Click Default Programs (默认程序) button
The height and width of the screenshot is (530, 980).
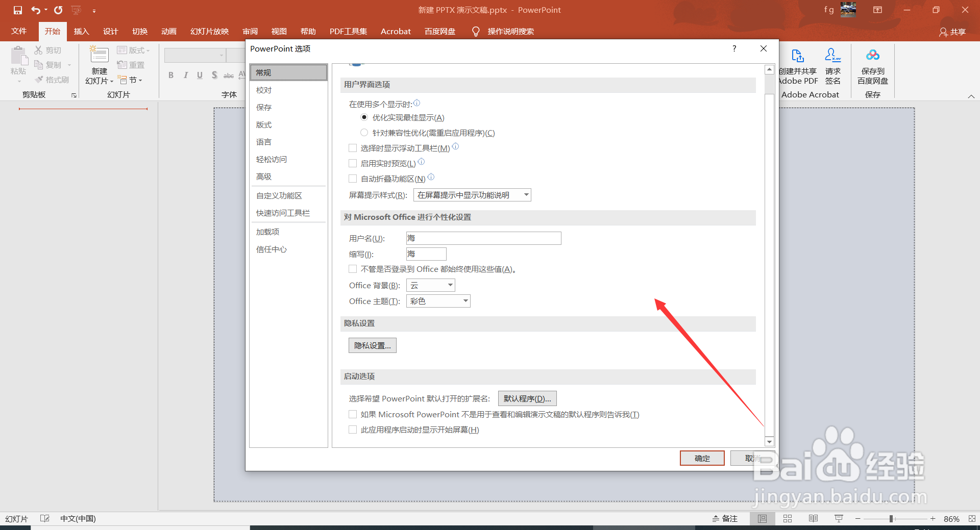[x=527, y=398]
